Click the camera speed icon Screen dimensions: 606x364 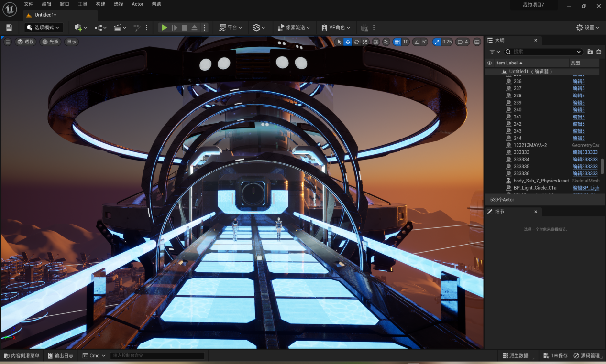463,42
